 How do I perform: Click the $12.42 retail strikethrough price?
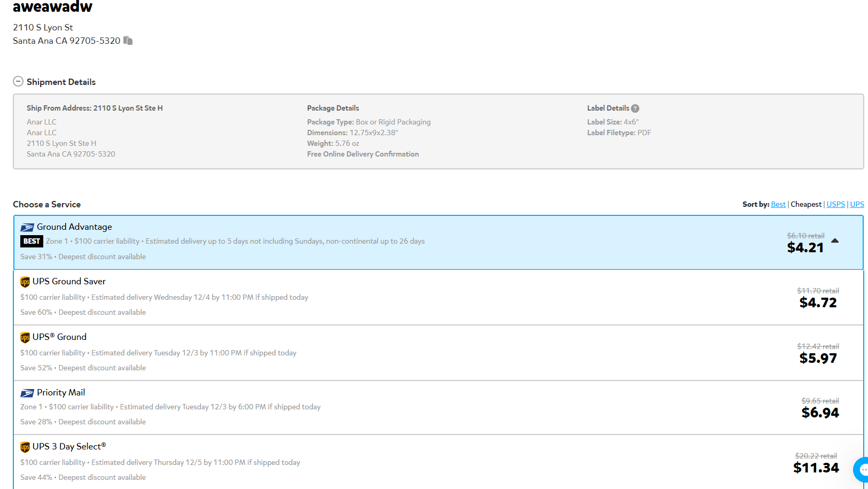pos(818,346)
